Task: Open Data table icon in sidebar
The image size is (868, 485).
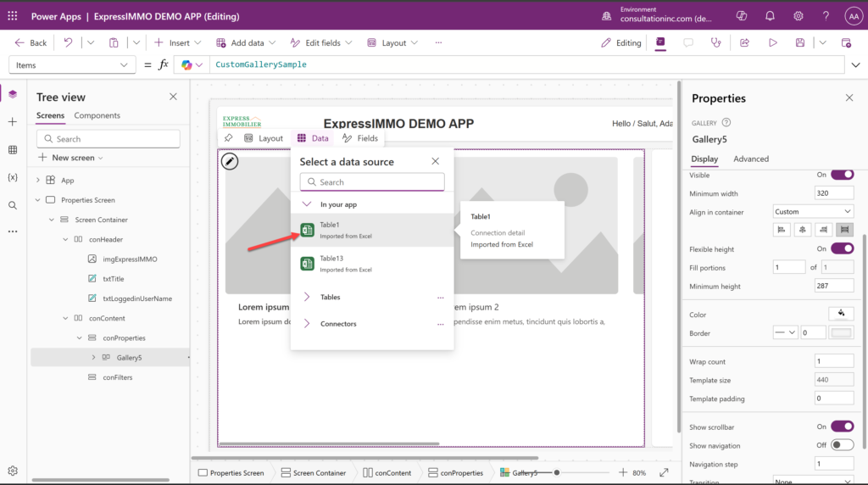Action: 13,150
